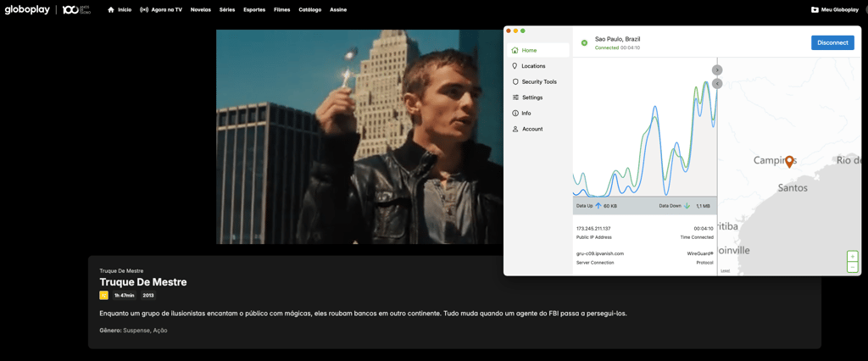This screenshot has height=361, width=868.
Task: Click Sao Paulo, Brazil location name
Action: pyautogui.click(x=617, y=39)
